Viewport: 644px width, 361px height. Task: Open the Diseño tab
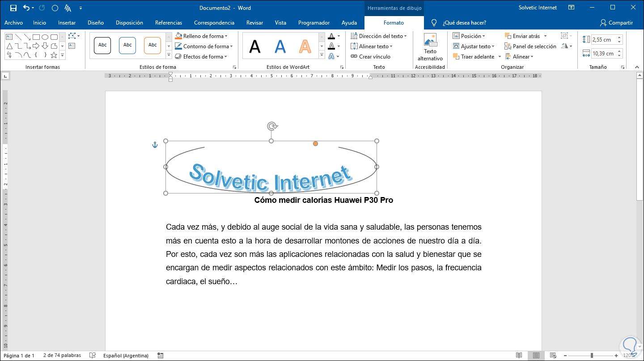96,23
